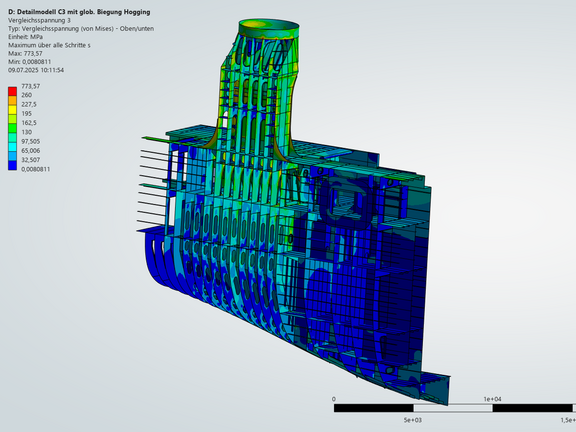Click the 195 legend value label
Image resolution: width=576 pixels, height=432 pixels.
[x=26, y=114]
